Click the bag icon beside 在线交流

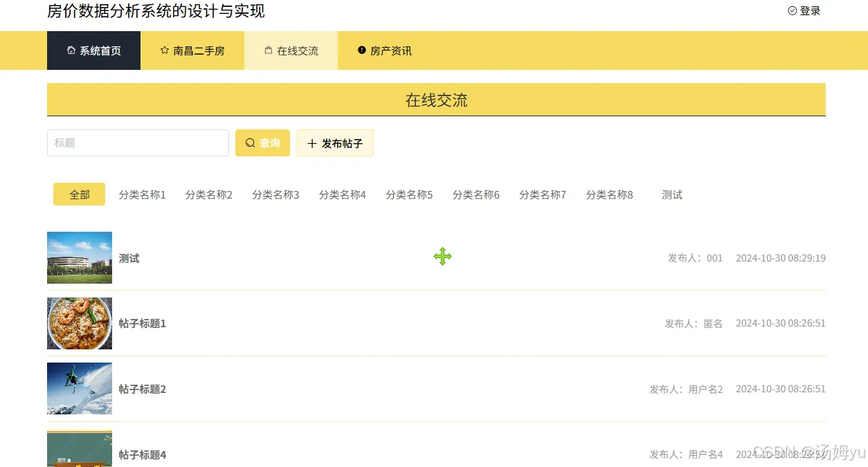(x=269, y=51)
